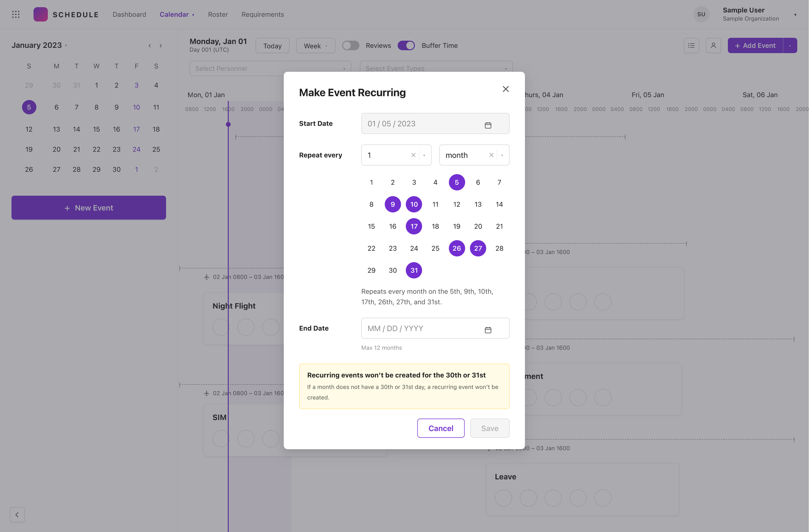The width and height of the screenshot is (809, 532).
Task: Clear the repeat interval number value
Action: click(413, 155)
